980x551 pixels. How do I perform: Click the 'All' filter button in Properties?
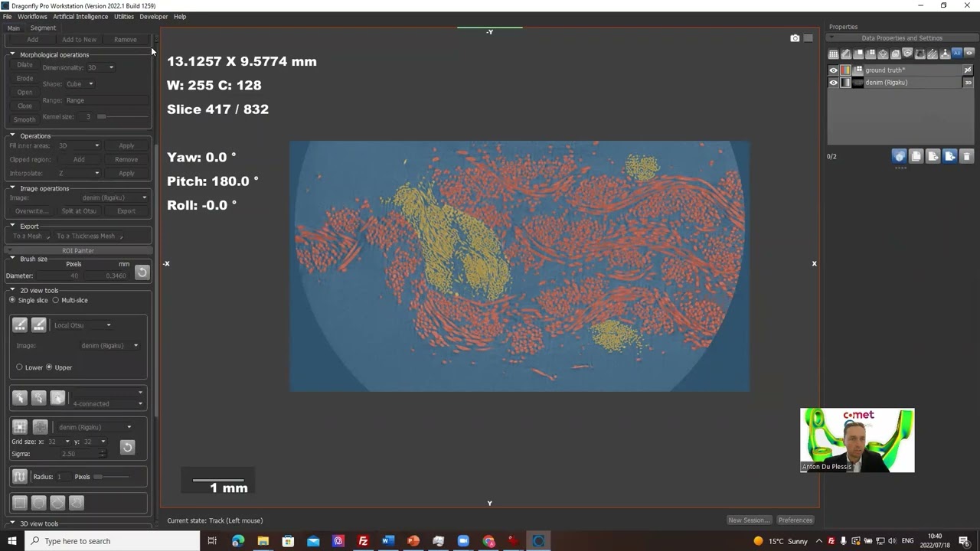pyautogui.click(x=957, y=54)
